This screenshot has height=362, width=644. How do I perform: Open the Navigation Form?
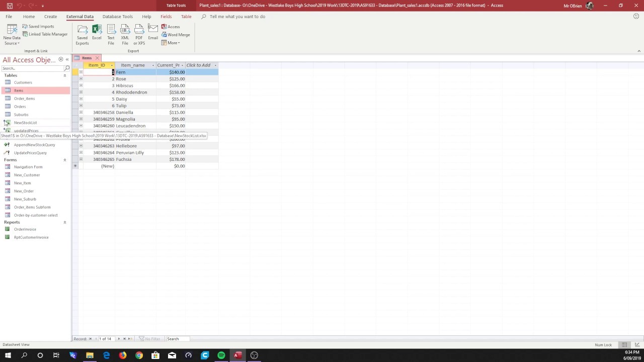[x=28, y=167]
